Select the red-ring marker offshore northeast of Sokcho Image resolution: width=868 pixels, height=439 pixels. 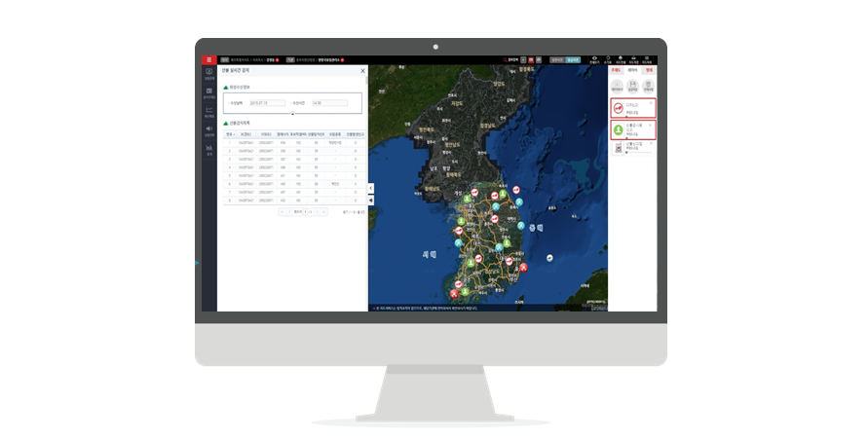[x=516, y=190]
